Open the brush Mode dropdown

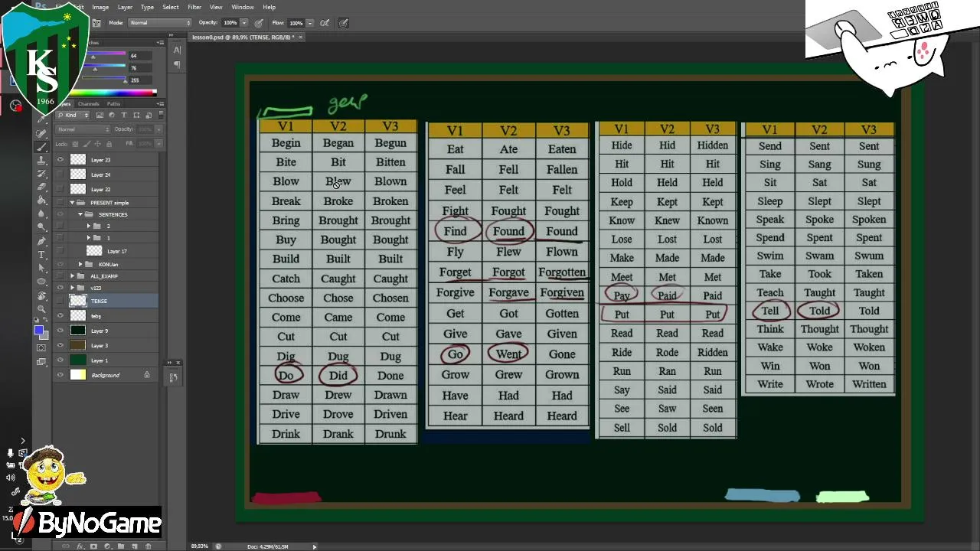pyautogui.click(x=160, y=23)
